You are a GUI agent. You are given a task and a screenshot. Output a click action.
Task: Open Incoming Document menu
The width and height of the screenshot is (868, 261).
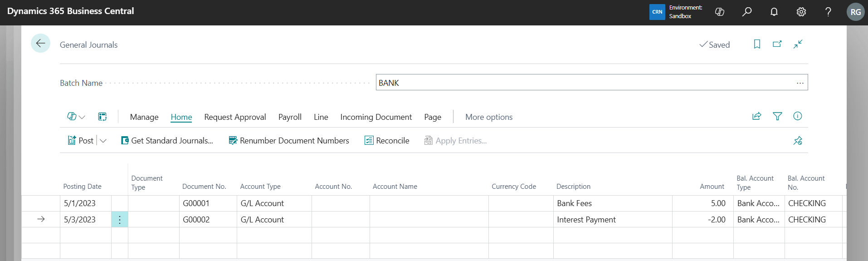click(x=376, y=117)
